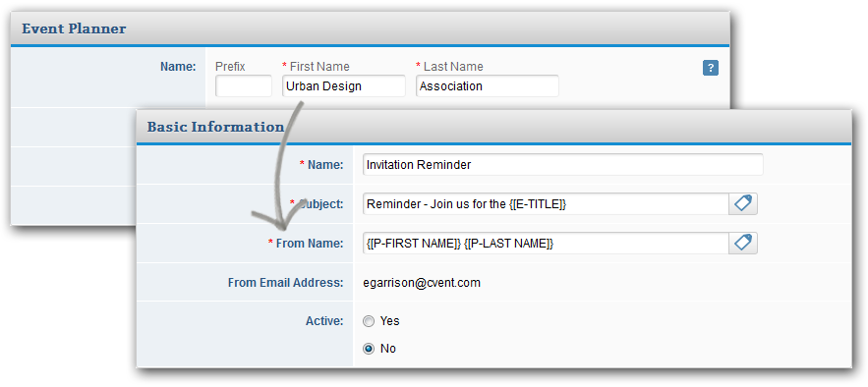
Task: Click the From Email Address label
Action: (286, 283)
